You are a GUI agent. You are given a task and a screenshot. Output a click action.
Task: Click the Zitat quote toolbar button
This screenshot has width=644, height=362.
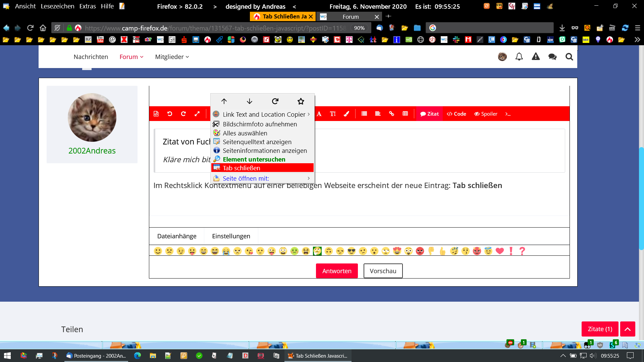pos(429,114)
